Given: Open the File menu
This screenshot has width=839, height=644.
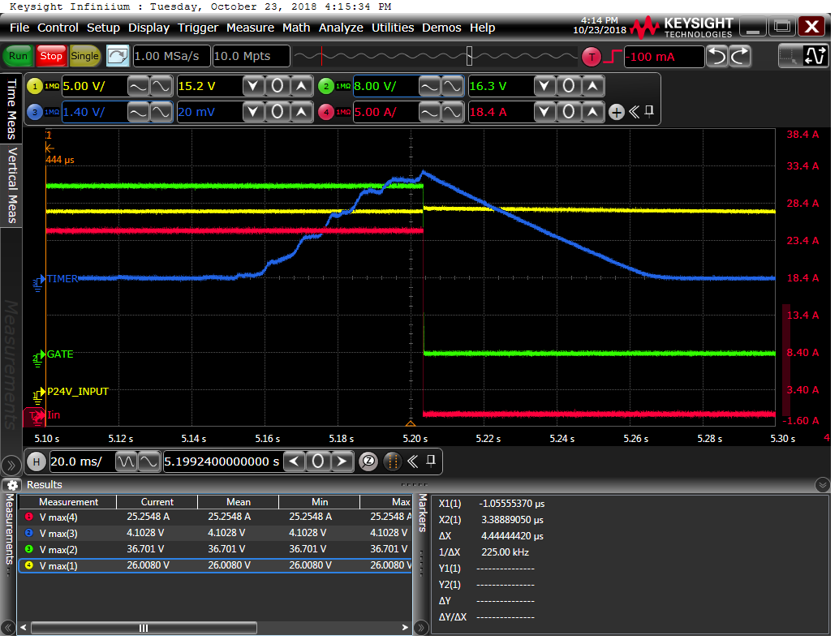Looking at the screenshot, I should click(19, 28).
